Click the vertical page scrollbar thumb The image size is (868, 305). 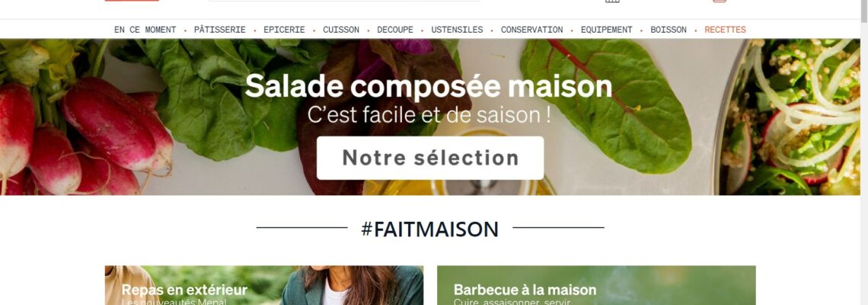coord(863,12)
